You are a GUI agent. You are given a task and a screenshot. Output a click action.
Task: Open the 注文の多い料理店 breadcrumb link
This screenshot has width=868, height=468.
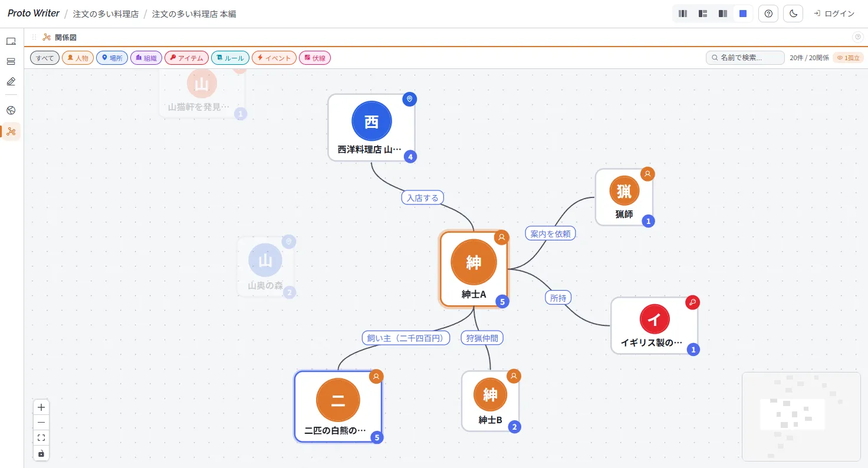[x=106, y=14]
